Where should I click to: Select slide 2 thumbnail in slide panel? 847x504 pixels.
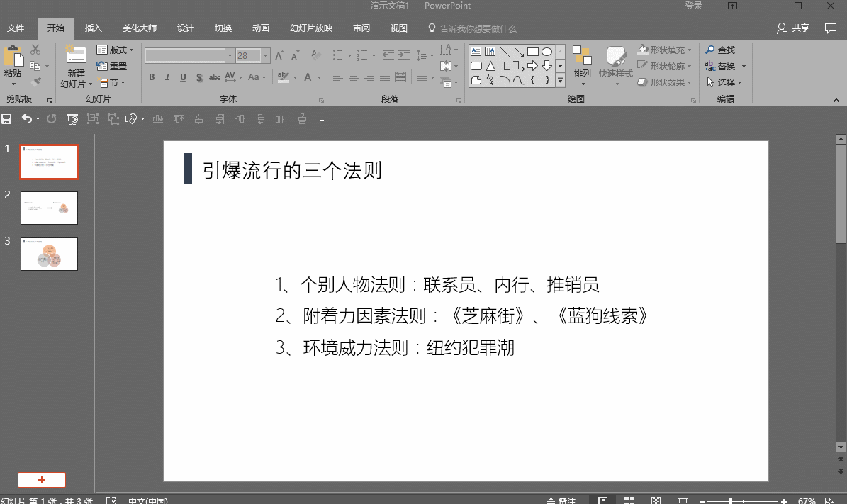pos(49,208)
